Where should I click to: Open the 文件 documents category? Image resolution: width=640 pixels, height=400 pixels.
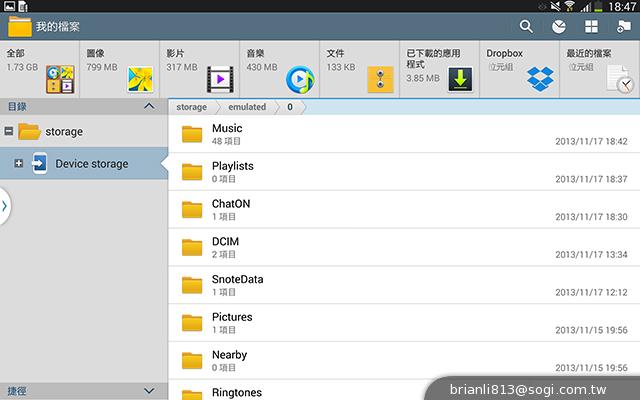click(360, 69)
